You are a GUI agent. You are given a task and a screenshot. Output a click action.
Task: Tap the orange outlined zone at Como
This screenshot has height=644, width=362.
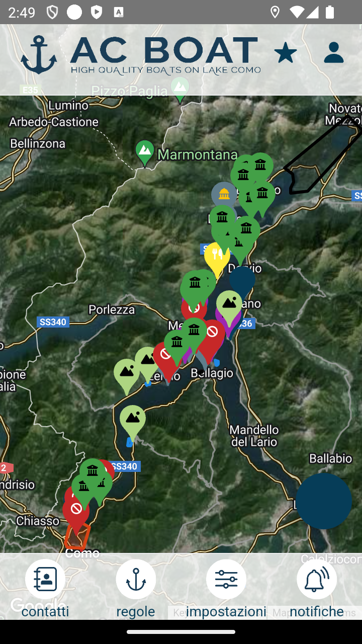click(x=77, y=536)
